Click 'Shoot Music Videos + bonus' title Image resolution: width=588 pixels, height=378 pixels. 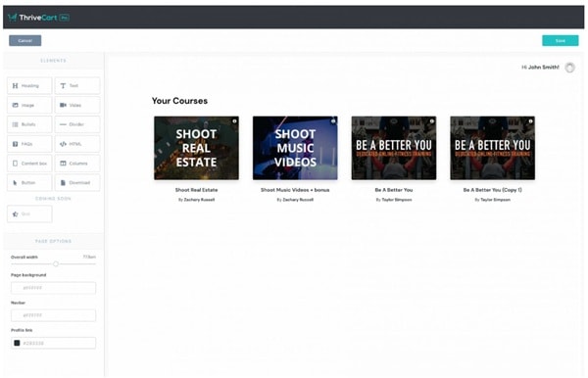pyautogui.click(x=295, y=190)
